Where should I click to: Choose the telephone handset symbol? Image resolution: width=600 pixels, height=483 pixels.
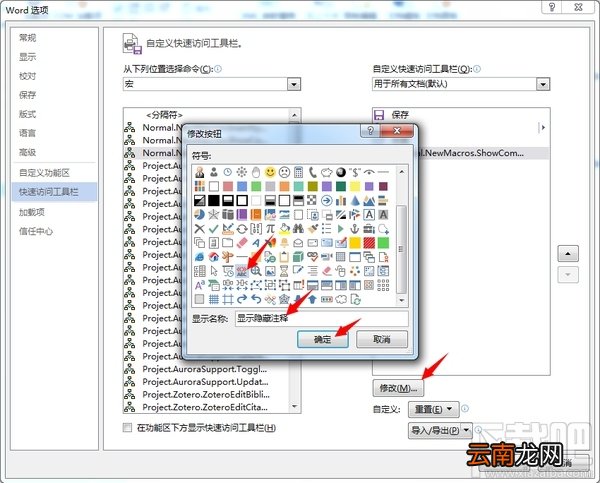(x=313, y=172)
